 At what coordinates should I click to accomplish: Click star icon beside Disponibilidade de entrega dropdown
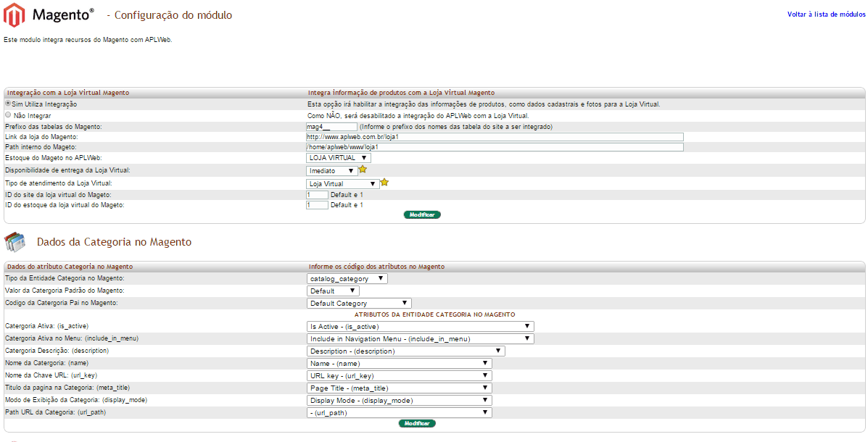point(363,170)
